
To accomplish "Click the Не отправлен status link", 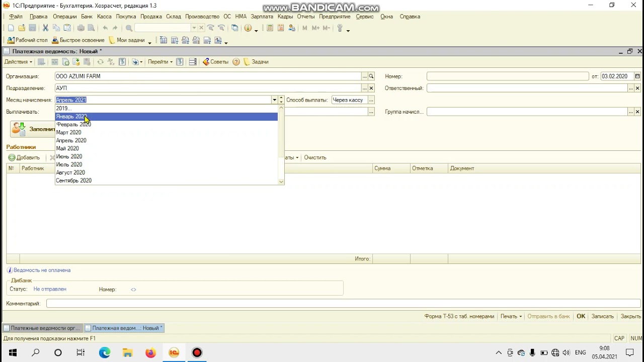I will pos(50,289).
